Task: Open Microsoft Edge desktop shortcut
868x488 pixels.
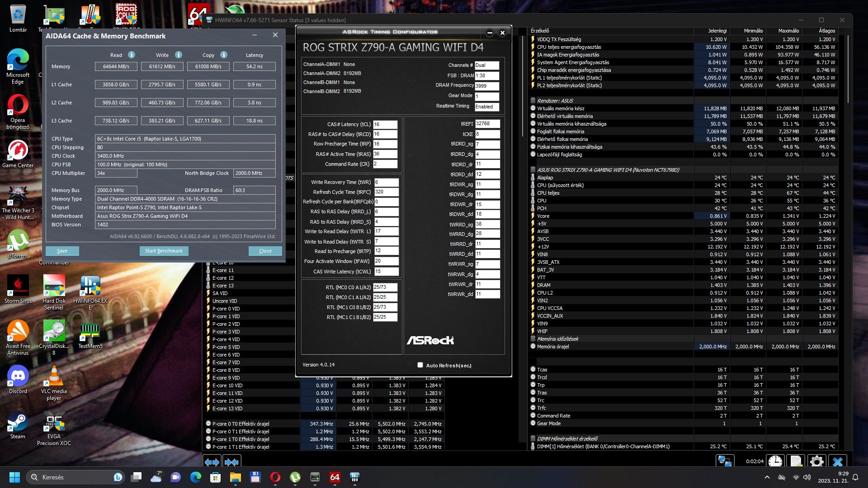Action: [18, 66]
